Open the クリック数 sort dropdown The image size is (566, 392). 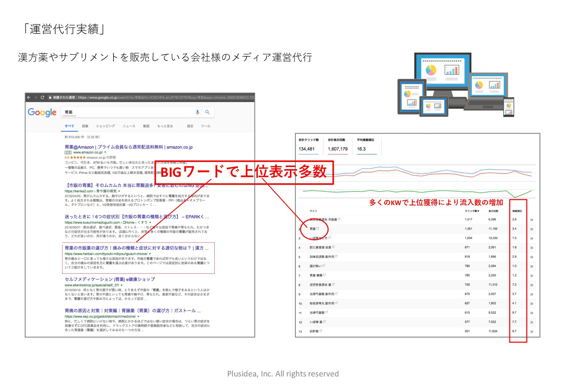click(472, 211)
